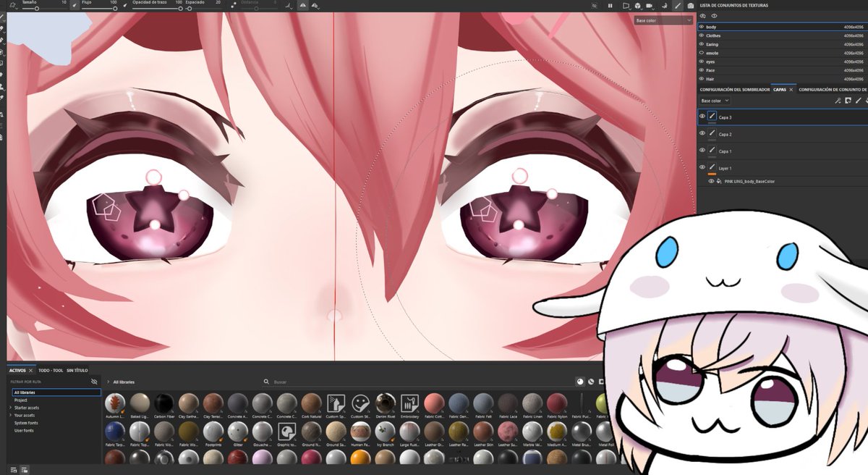Open the camera settings icon
Screen dimensions: 868x475
coord(652,5)
